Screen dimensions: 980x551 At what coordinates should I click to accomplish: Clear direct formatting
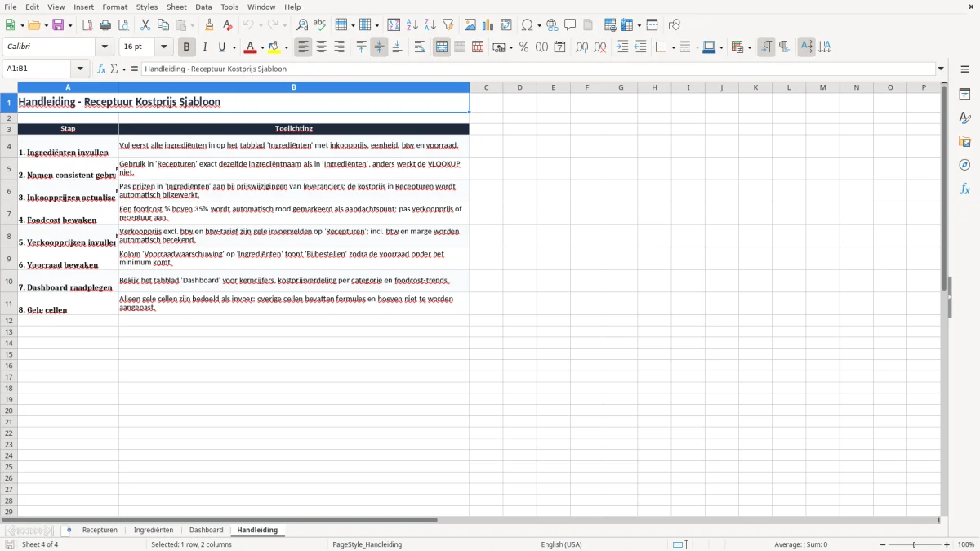(x=227, y=25)
